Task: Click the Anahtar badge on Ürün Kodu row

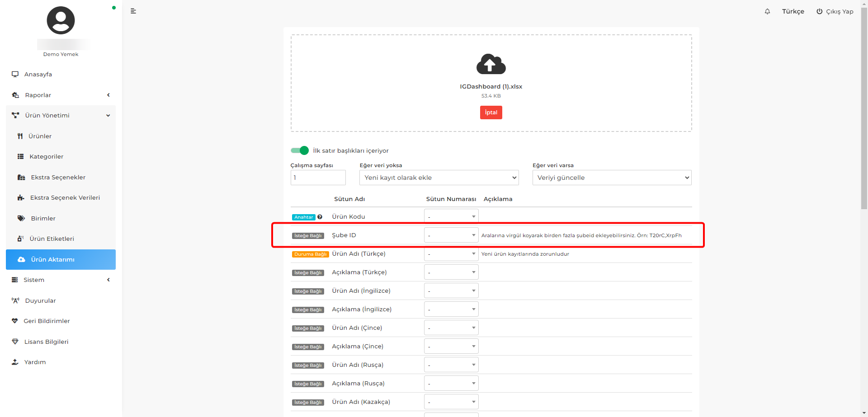Action: point(303,217)
